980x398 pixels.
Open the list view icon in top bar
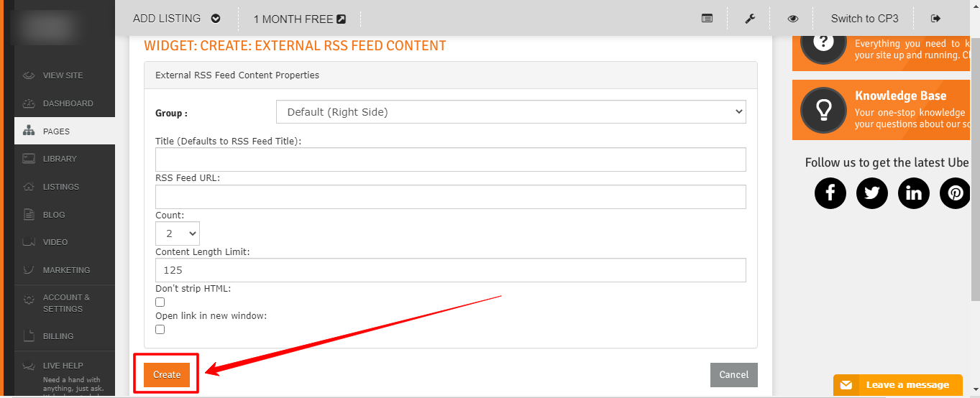click(707, 19)
